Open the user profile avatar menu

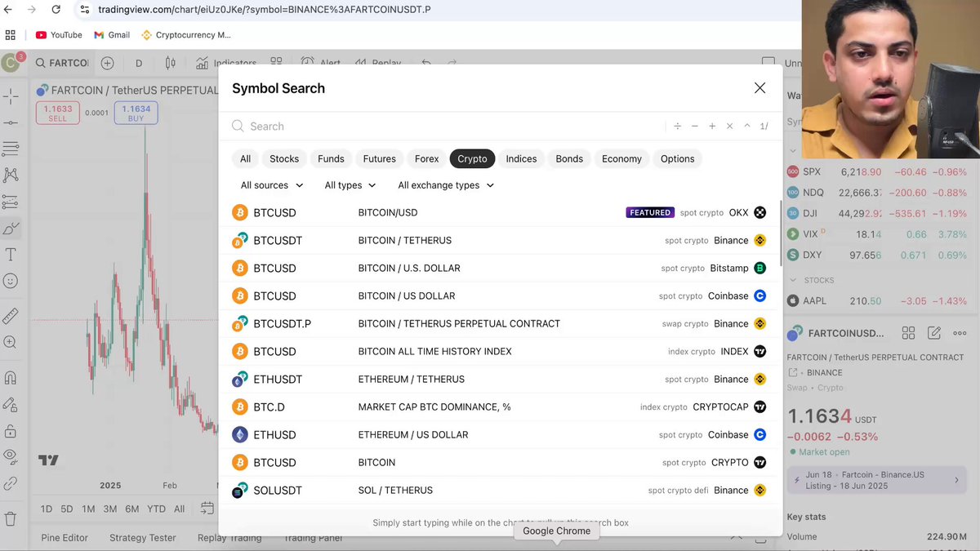11,63
